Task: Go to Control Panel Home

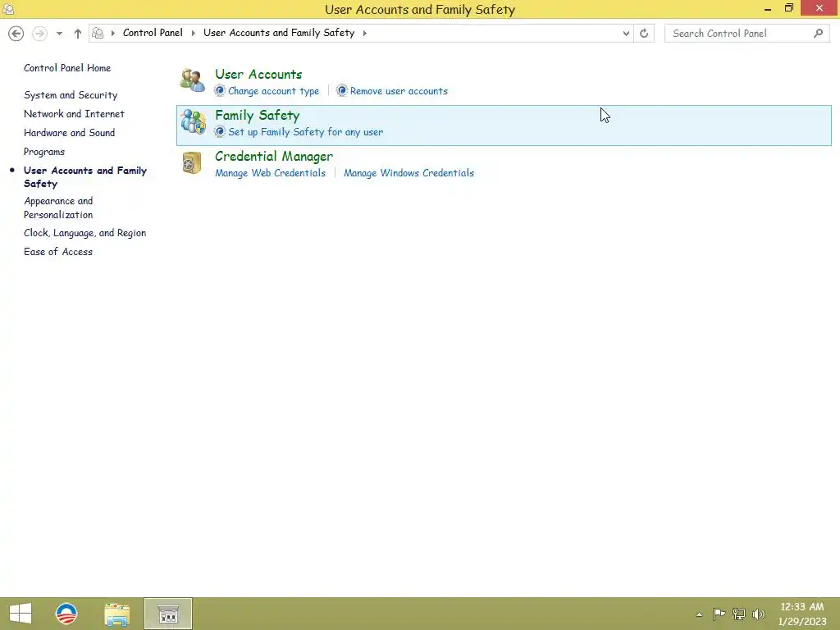Action: pyautogui.click(x=67, y=68)
